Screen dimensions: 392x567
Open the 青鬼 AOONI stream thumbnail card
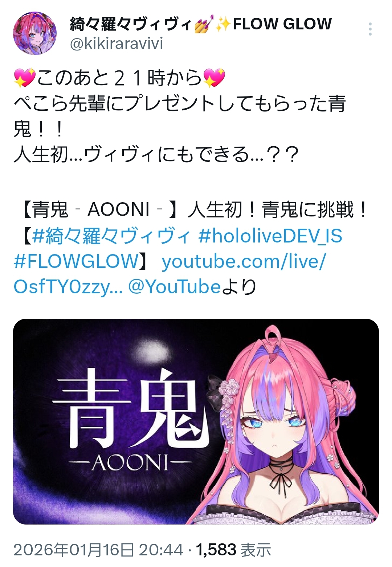(196, 421)
